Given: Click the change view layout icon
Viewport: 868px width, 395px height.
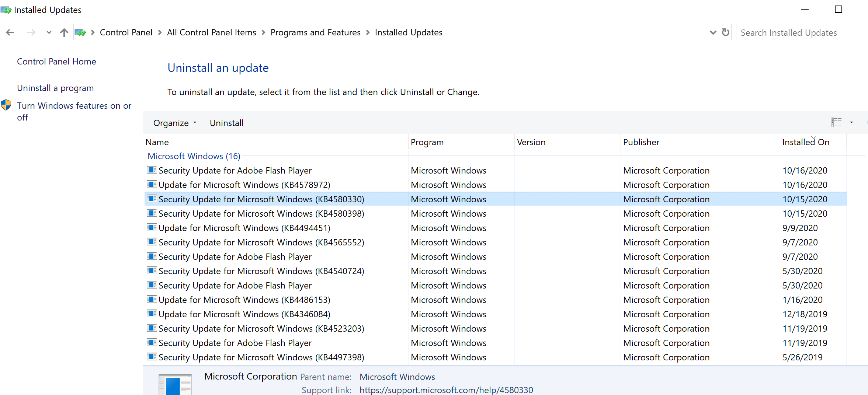Looking at the screenshot, I should [x=836, y=122].
